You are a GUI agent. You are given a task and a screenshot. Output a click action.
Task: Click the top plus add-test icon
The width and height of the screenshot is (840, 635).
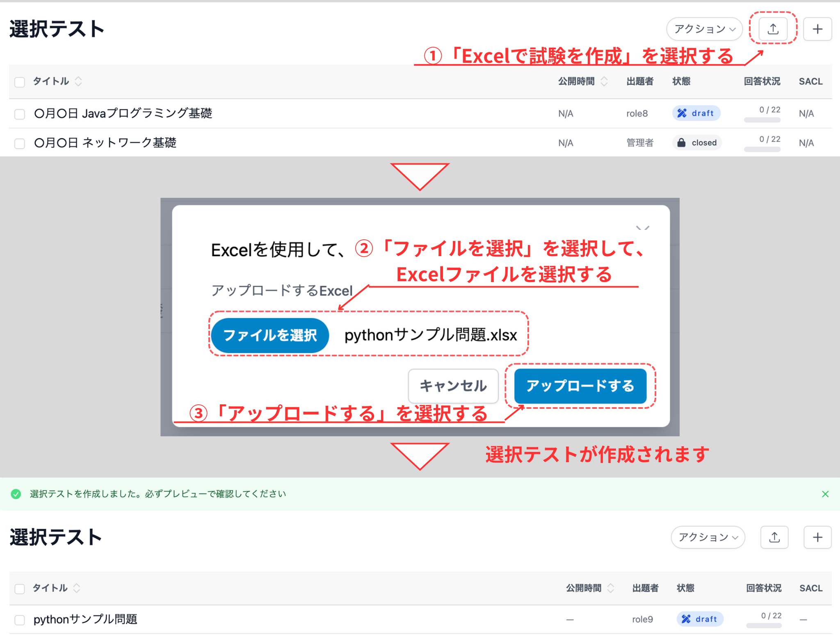pyautogui.click(x=817, y=29)
